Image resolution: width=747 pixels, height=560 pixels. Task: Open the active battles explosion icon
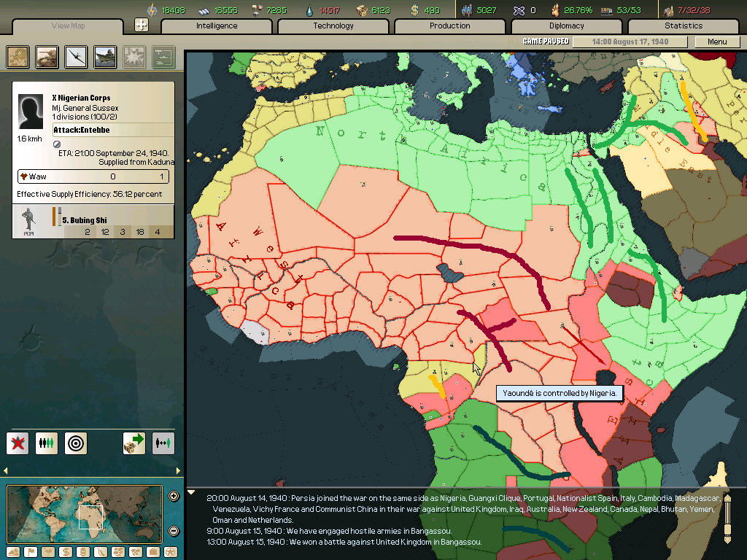click(x=134, y=57)
